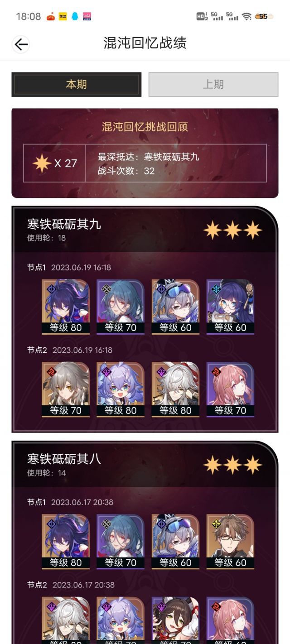Tap the three stars of 寒铁砥砺其八
The width and height of the screenshot is (290, 644).
tap(232, 465)
